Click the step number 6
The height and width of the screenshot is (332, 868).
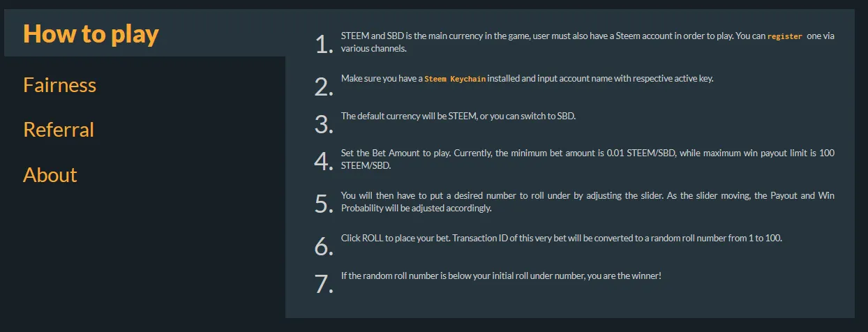click(324, 247)
